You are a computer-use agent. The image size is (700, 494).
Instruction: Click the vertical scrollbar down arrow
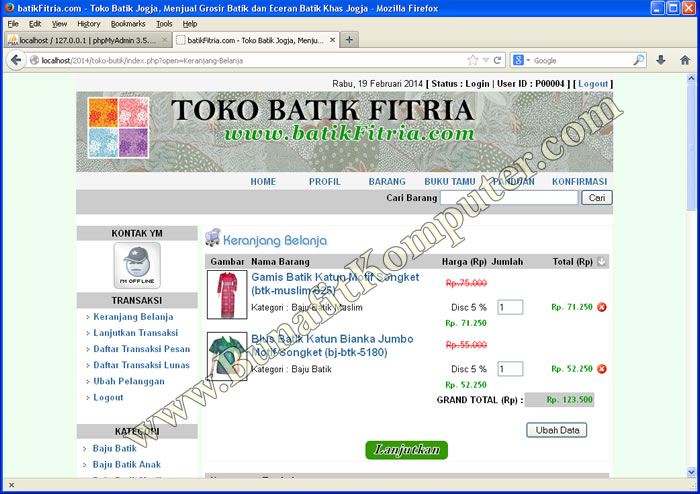[691, 472]
